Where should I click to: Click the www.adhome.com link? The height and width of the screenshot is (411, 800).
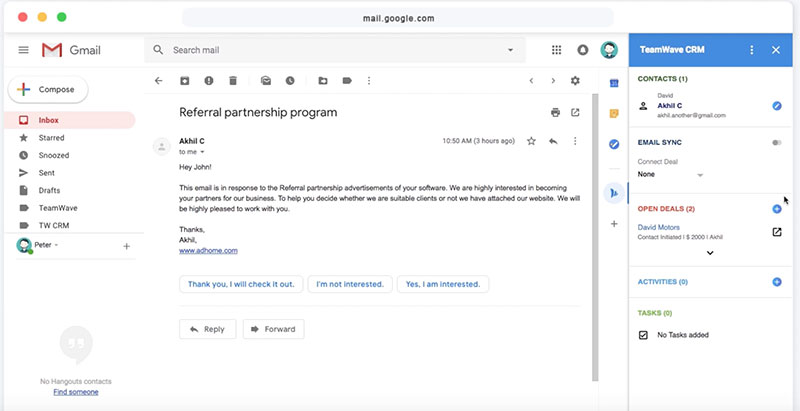208,250
